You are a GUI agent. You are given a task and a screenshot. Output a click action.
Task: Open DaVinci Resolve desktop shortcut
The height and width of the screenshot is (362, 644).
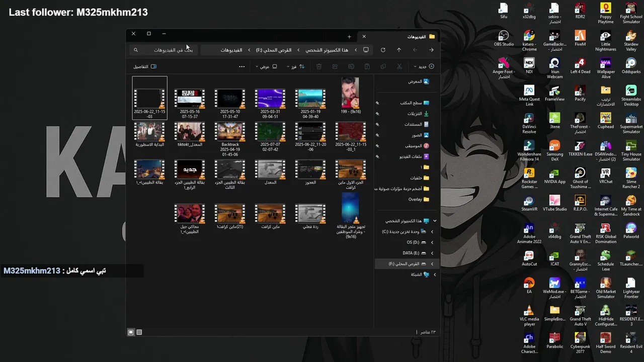529,123
